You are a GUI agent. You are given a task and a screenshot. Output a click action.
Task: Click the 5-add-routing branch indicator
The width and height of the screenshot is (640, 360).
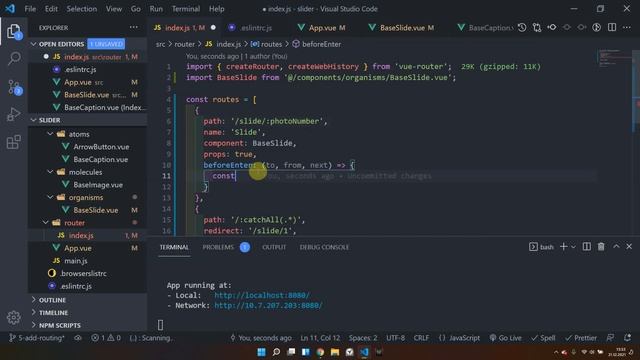pyautogui.click(x=37, y=338)
